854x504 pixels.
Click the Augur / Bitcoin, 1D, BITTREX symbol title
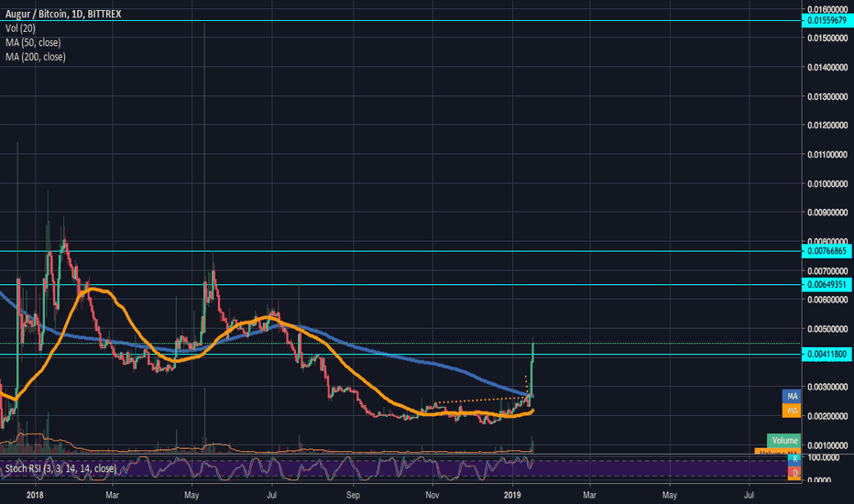click(63, 14)
